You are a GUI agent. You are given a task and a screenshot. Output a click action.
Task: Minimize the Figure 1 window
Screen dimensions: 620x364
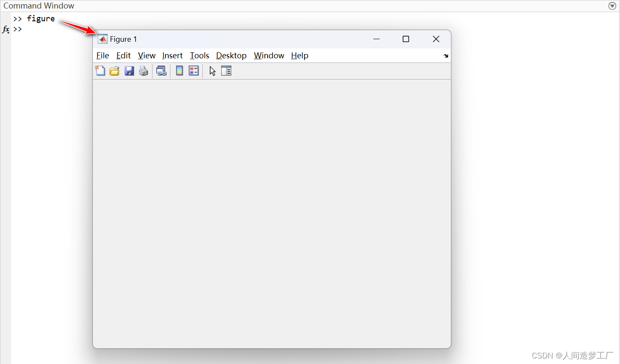tap(376, 39)
